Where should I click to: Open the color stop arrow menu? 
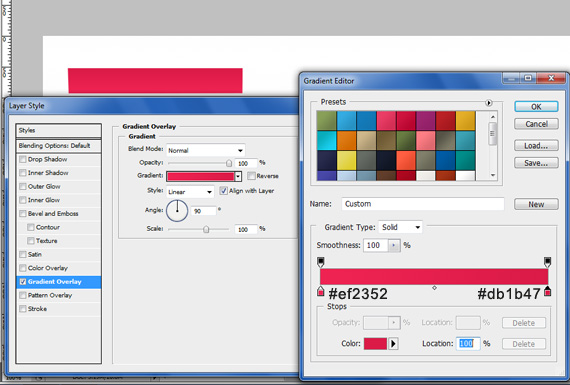tap(393, 344)
